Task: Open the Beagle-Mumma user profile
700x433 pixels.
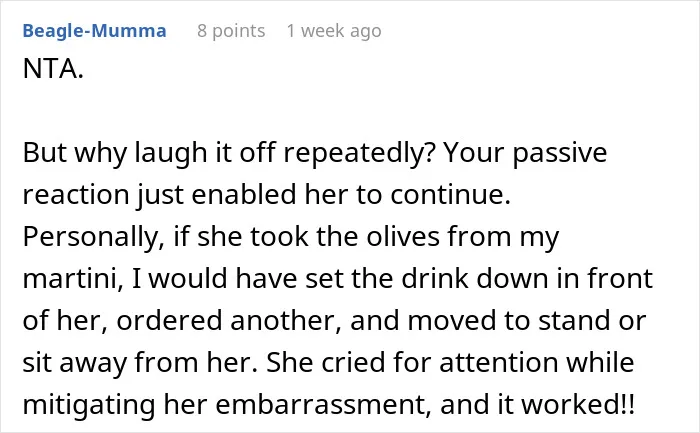Action: 94,31
